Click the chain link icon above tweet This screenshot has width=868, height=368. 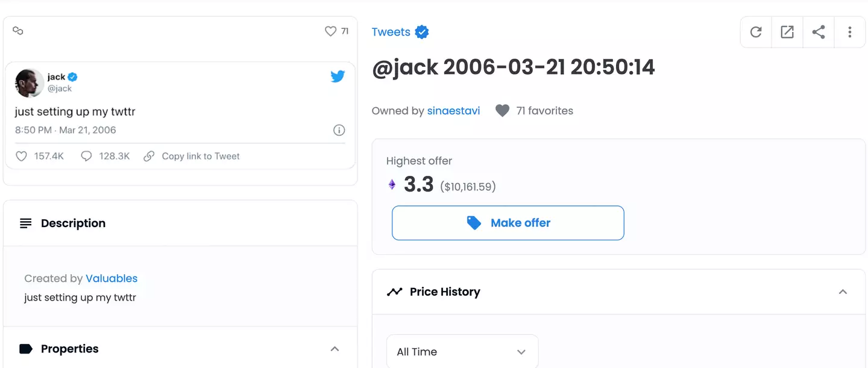click(x=18, y=31)
